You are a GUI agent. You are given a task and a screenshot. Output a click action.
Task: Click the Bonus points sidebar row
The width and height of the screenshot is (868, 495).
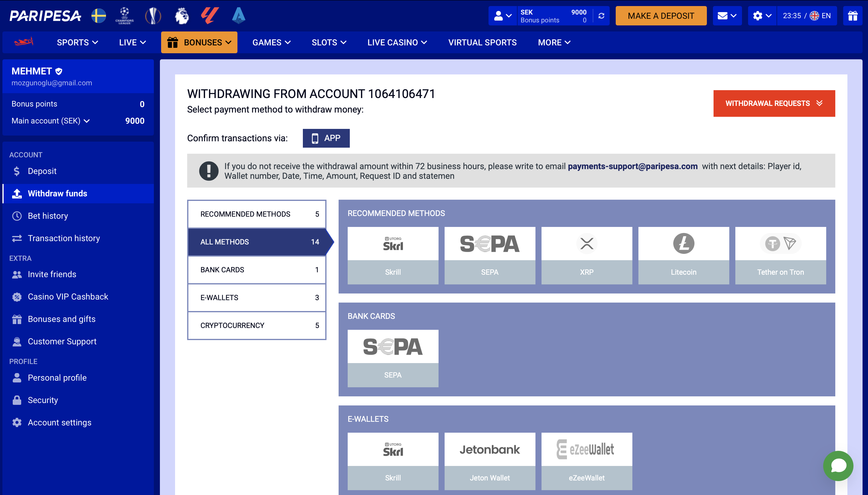[x=78, y=104]
